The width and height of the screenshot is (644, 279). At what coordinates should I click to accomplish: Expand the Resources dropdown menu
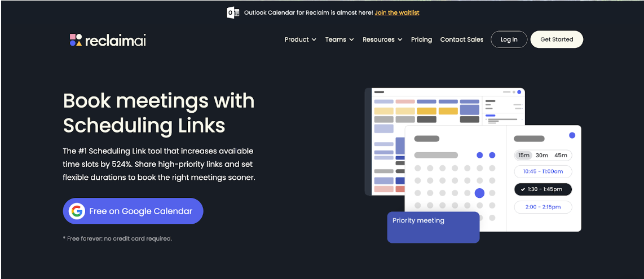382,39
